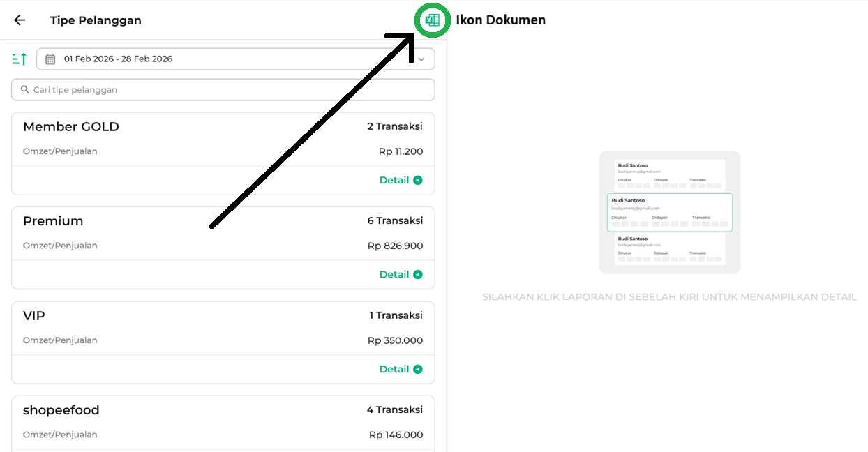The image size is (868, 452).
Task: Toggle the sort order icon
Action: [20, 59]
